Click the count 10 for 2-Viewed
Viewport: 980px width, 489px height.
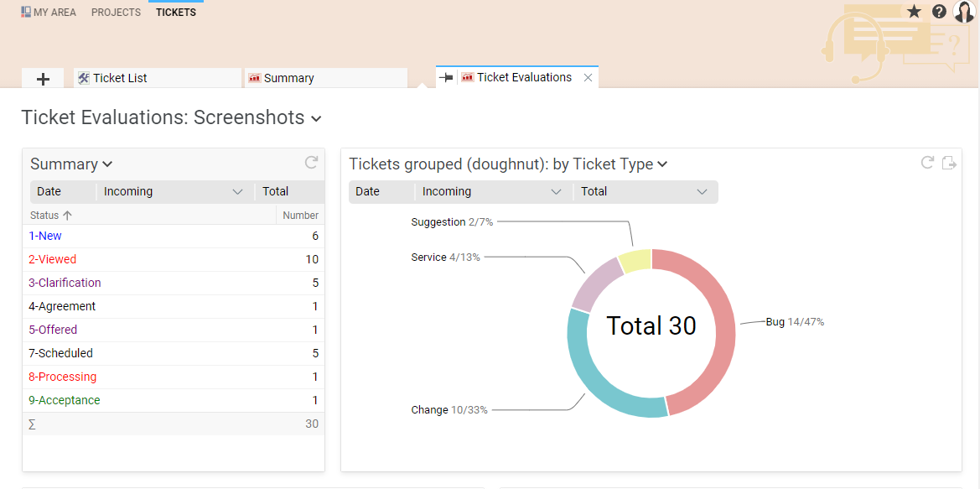point(312,259)
